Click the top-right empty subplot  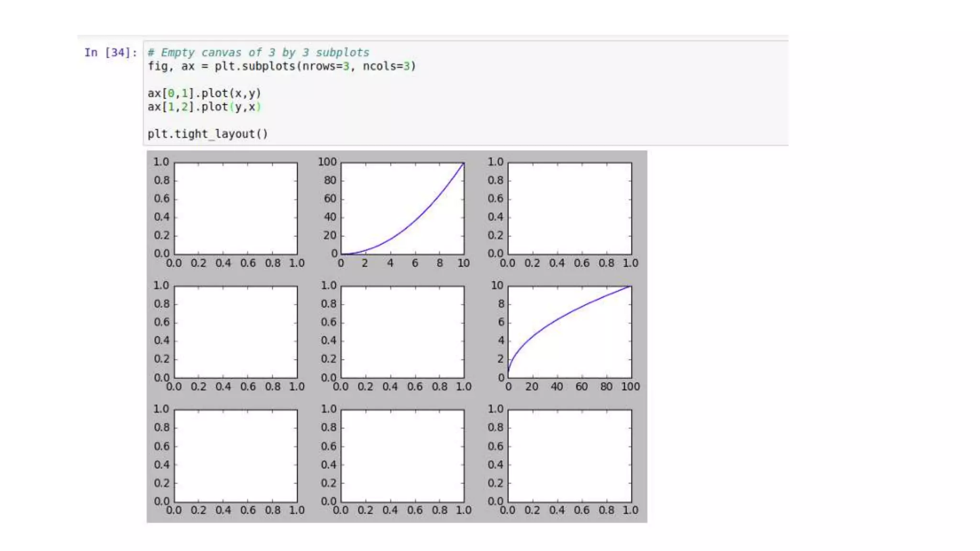tap(569, 209)
